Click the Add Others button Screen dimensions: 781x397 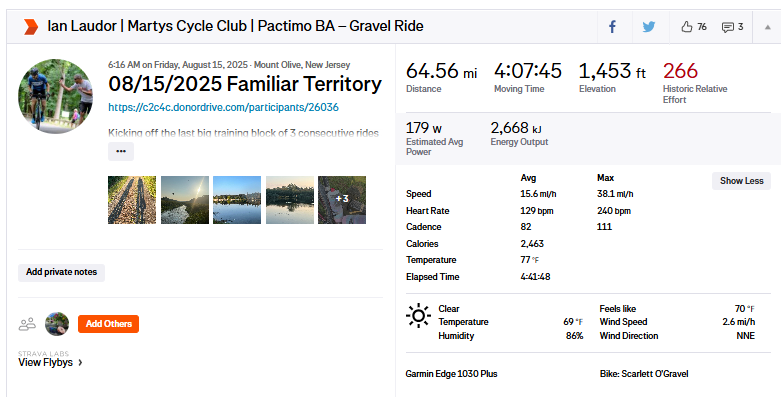click(109, 324)
